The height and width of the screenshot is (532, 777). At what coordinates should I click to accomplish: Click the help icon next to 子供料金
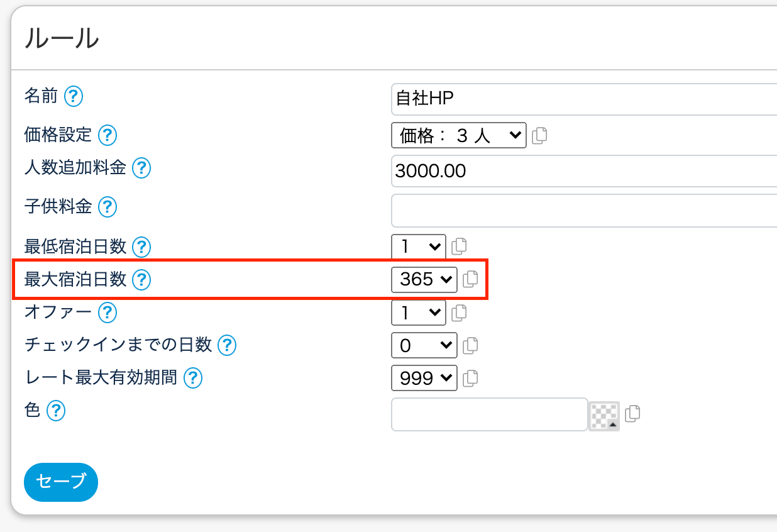(107, 206)
